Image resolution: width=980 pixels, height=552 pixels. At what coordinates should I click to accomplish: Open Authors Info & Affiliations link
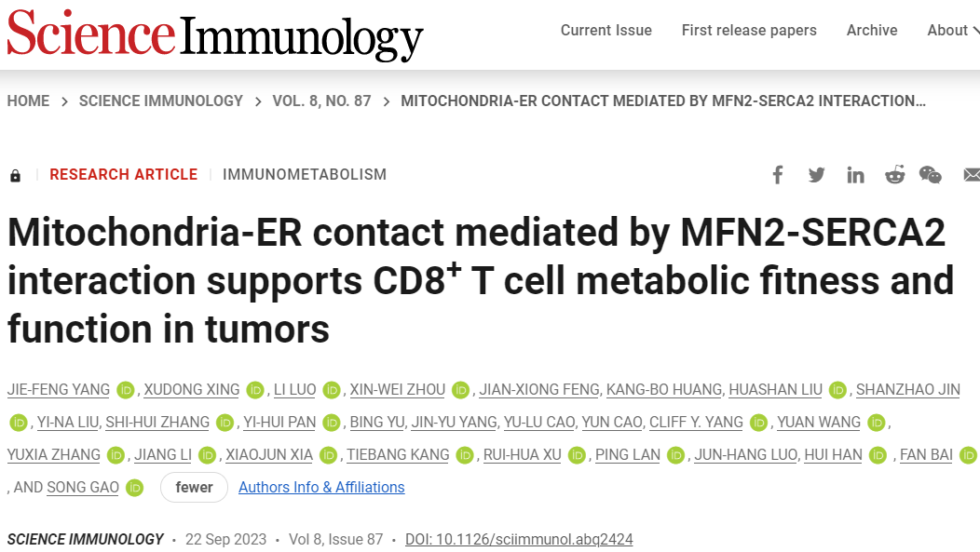tap(321, 487)
